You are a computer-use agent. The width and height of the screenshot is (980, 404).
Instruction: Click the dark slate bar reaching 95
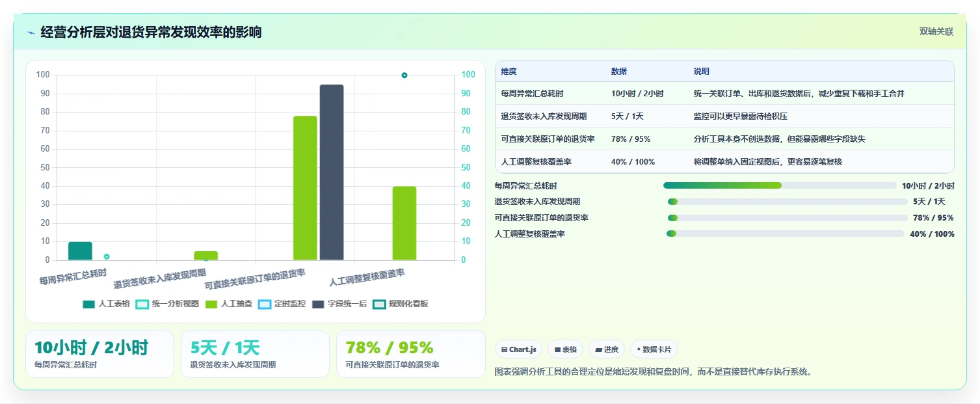click(x=332, y=172)
